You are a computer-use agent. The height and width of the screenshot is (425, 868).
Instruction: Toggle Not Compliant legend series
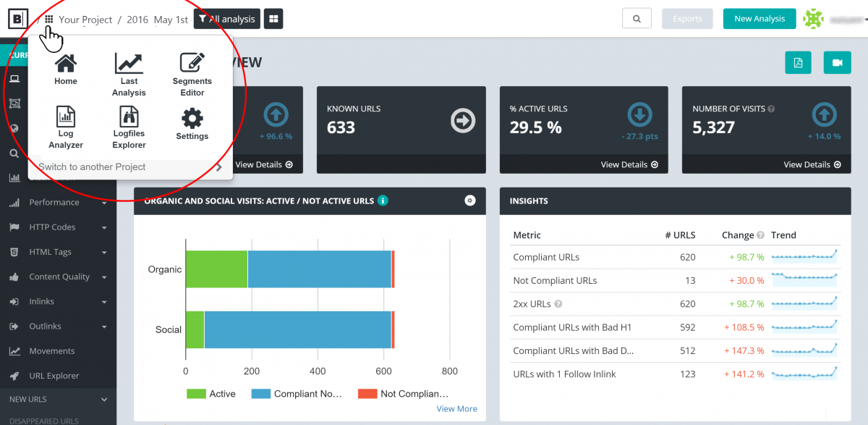404,394
